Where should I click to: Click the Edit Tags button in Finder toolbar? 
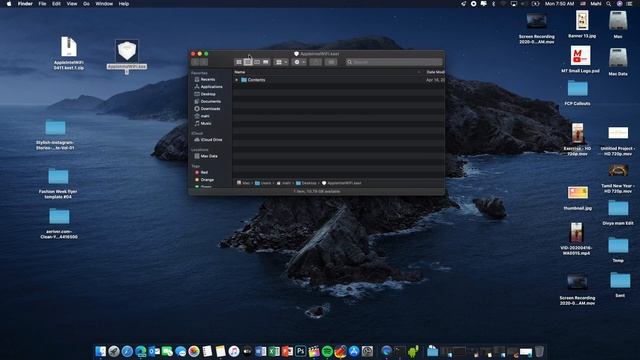coord(331,62)
